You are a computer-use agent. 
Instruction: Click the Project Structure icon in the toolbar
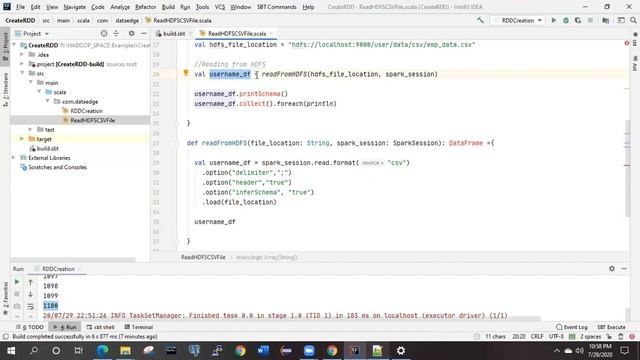606,20
